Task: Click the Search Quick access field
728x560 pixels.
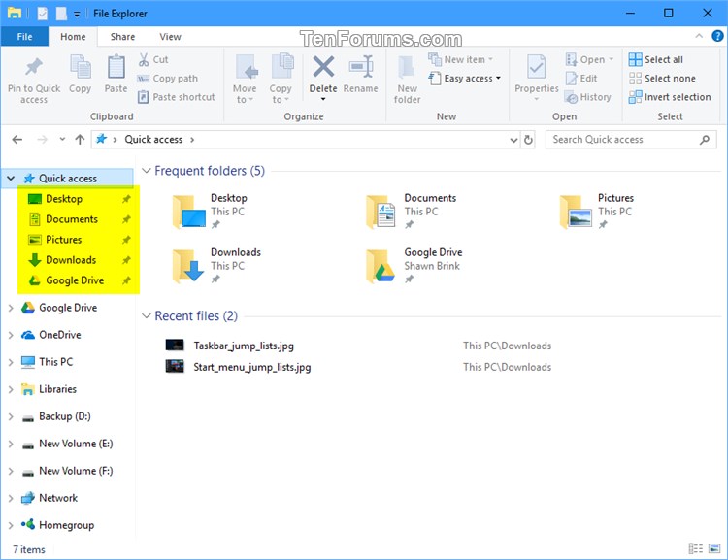Action: 631,140
